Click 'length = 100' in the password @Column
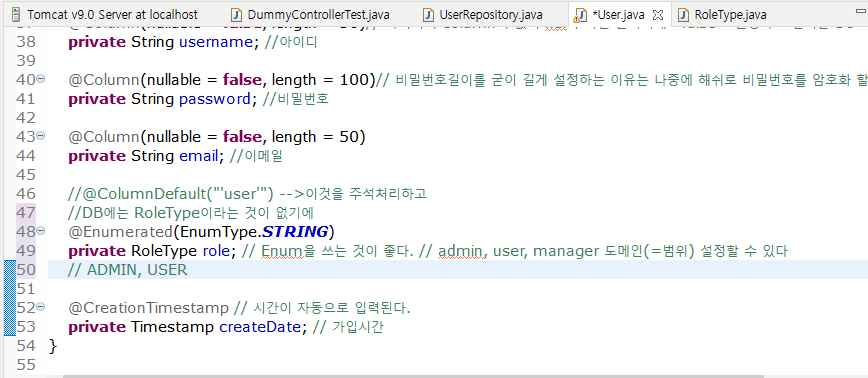 (x=318, y=80)
